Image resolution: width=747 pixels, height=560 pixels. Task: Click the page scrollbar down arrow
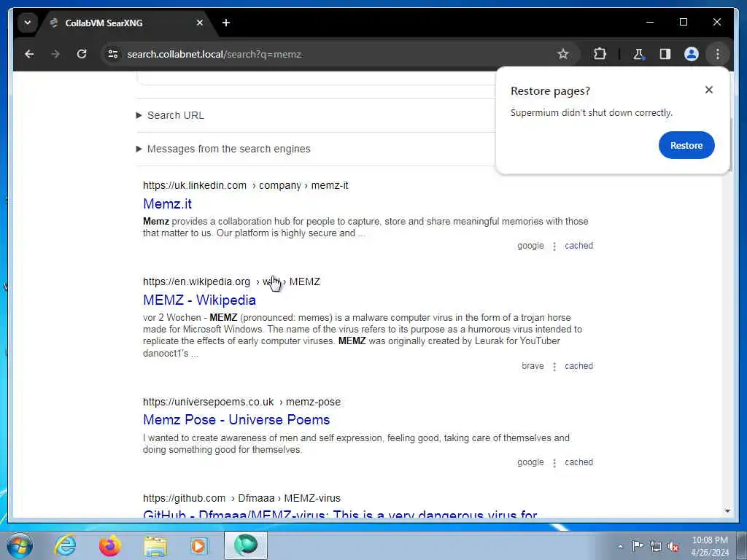click(x=727, y=511)
